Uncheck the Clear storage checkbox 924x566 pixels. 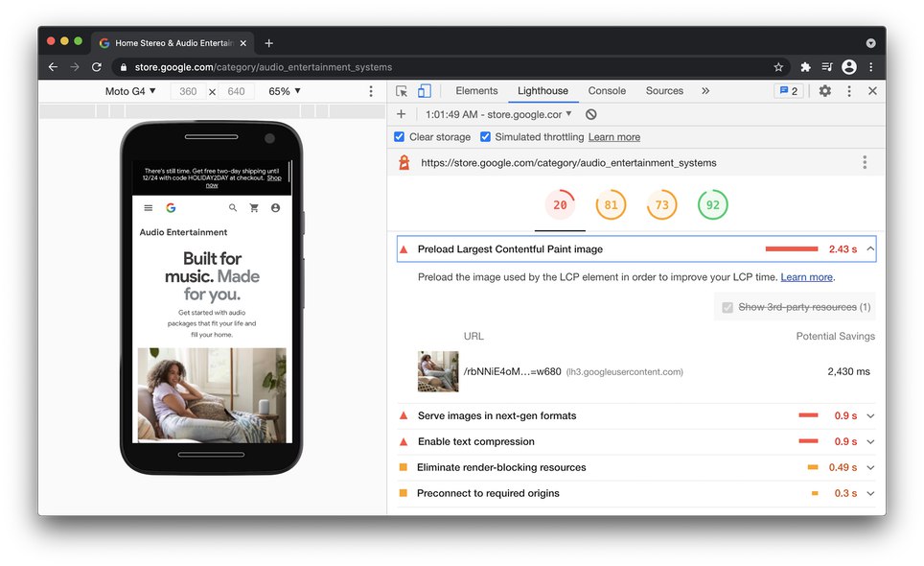[x=399, y=137]
